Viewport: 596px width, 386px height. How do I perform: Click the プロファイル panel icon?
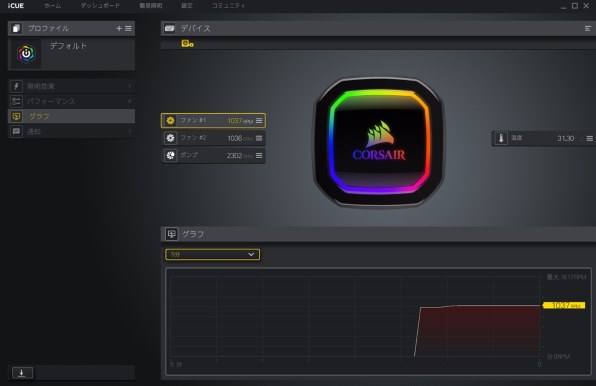[16, 28]
